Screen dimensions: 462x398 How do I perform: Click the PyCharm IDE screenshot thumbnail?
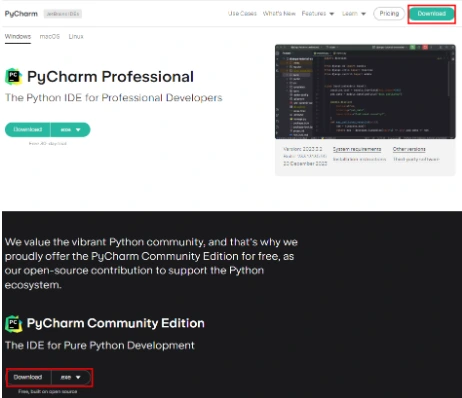(365, 92)
